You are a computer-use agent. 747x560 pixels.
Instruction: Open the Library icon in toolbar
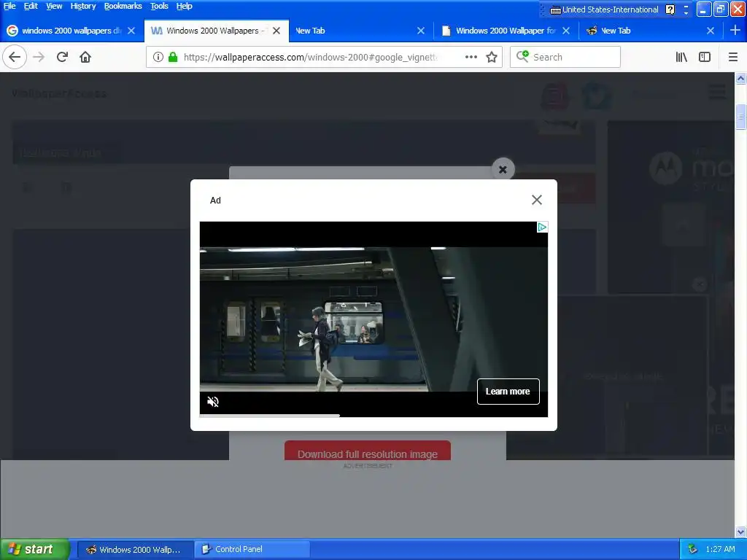(681, 57)
